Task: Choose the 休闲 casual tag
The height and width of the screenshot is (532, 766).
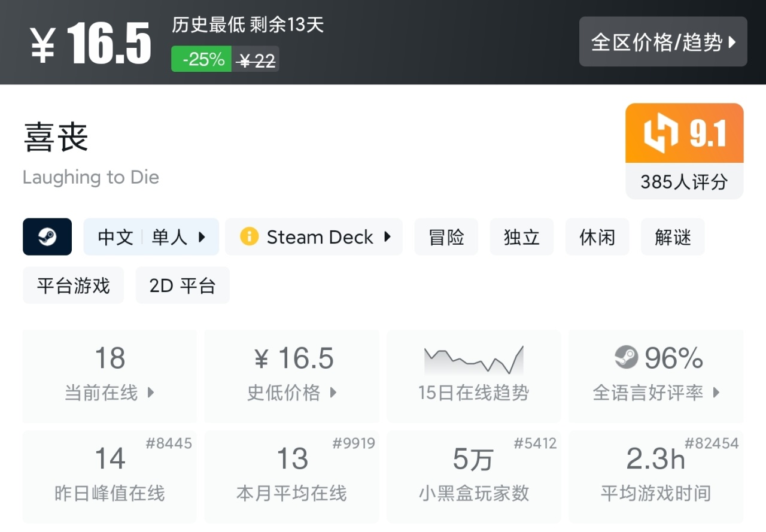Action: (x=597, y=237)
